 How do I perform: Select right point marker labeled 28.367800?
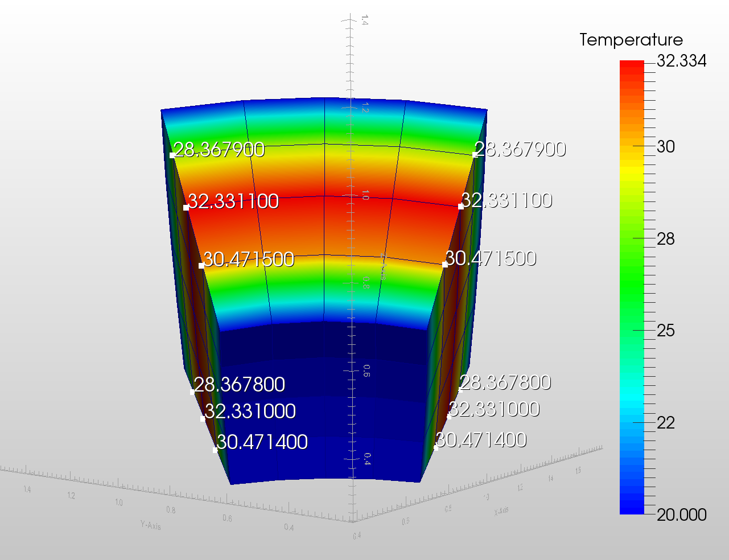460,390
